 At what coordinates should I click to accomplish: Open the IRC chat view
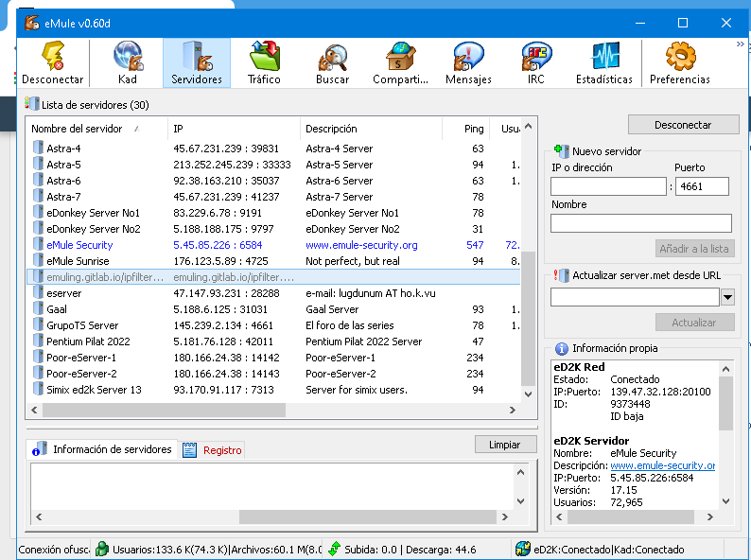pos(536,62)
